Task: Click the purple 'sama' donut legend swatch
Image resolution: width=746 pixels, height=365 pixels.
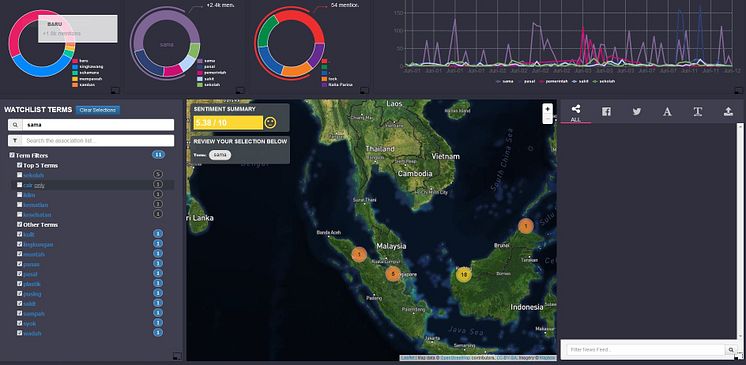Action: (x=199, y=61)
